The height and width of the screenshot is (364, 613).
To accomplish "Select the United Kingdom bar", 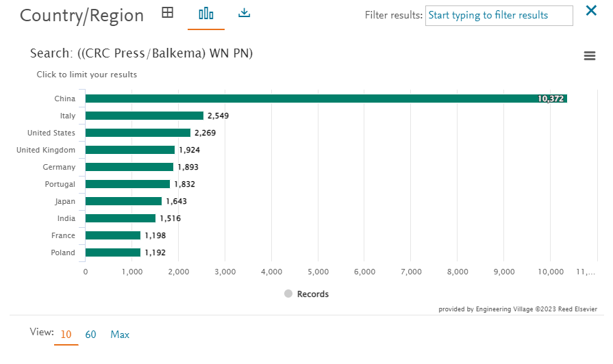I will click(x=130, y=150).
